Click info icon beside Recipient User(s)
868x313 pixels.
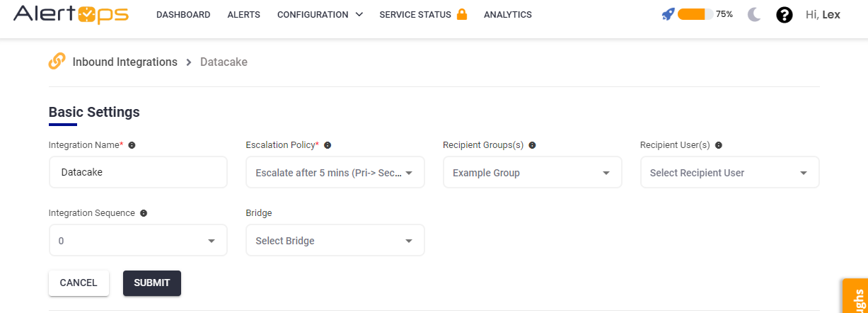[x=718, y=145]
